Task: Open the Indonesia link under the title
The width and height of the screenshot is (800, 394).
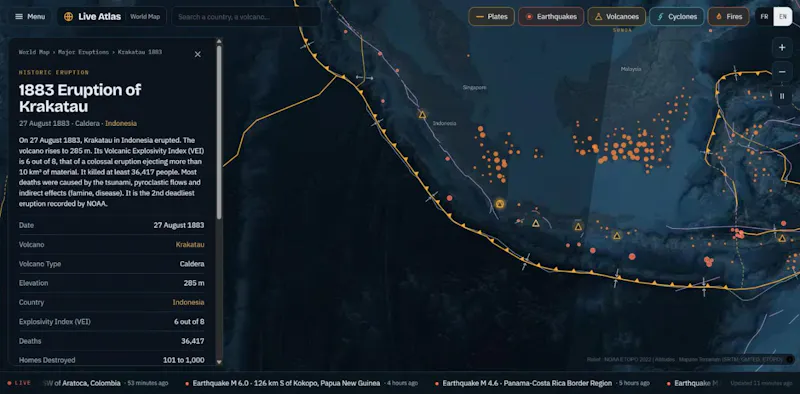Action: point(121,124)
